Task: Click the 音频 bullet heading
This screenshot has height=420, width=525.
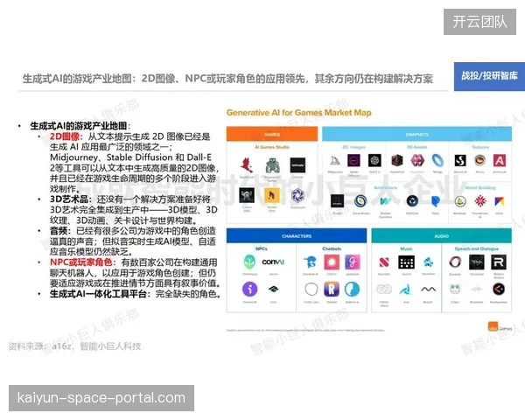Action: point(60,231)
